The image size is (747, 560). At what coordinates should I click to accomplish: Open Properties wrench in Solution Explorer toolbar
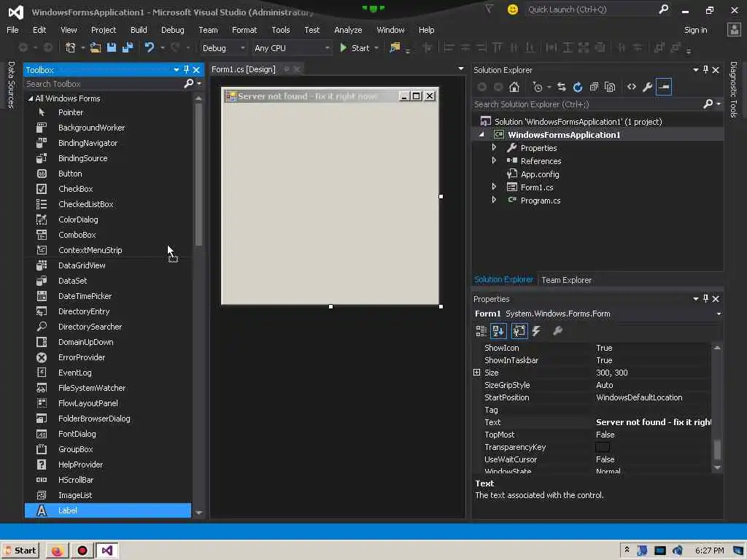pyautogui.click(x=648, y=87)
